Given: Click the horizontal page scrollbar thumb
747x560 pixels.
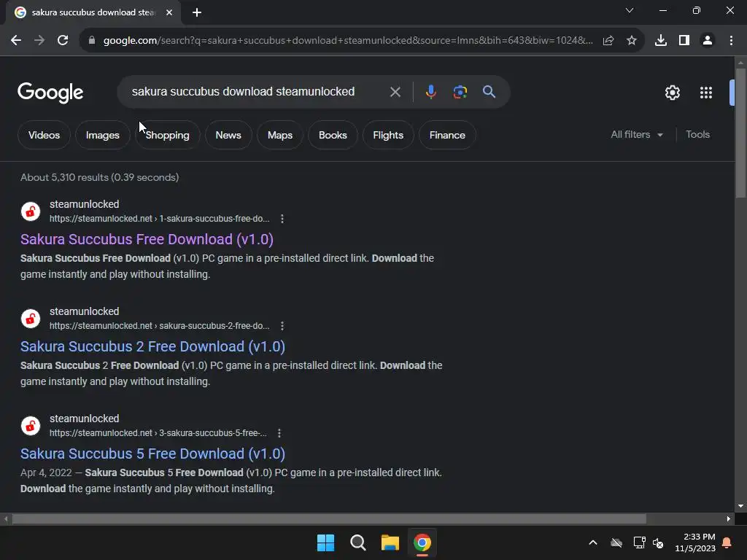Looking at the screenshot, I should click(x=329, y=518).
